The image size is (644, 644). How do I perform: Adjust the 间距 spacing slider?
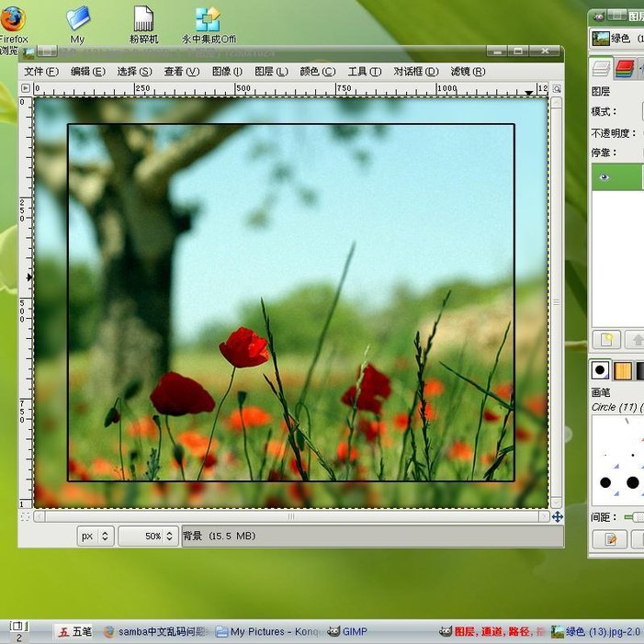pos(634,517)
